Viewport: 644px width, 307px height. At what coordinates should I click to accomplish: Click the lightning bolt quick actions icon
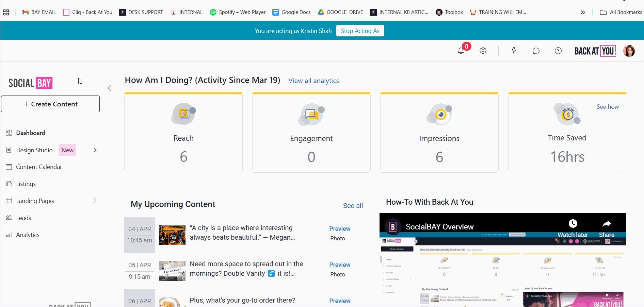point(514,51)
